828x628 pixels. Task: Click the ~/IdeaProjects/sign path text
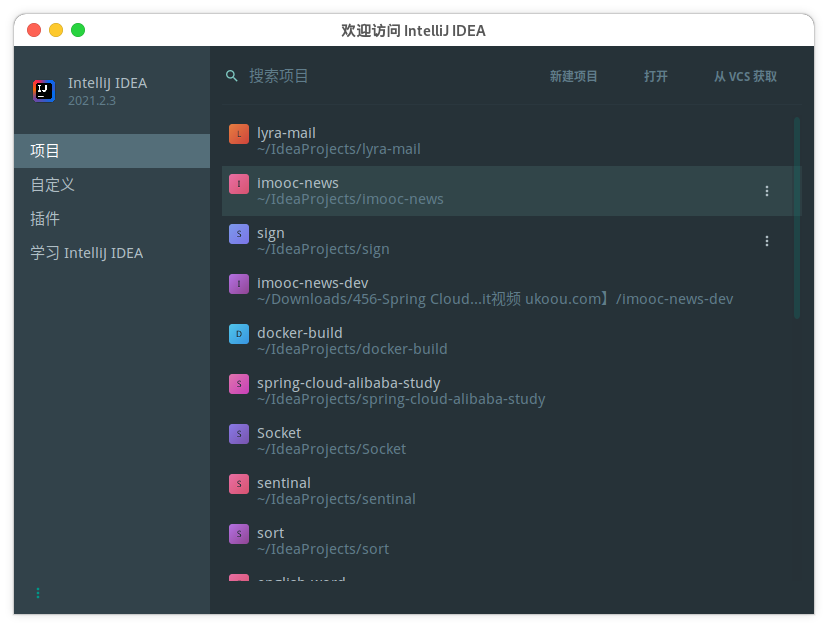click(x=323, y=249)
